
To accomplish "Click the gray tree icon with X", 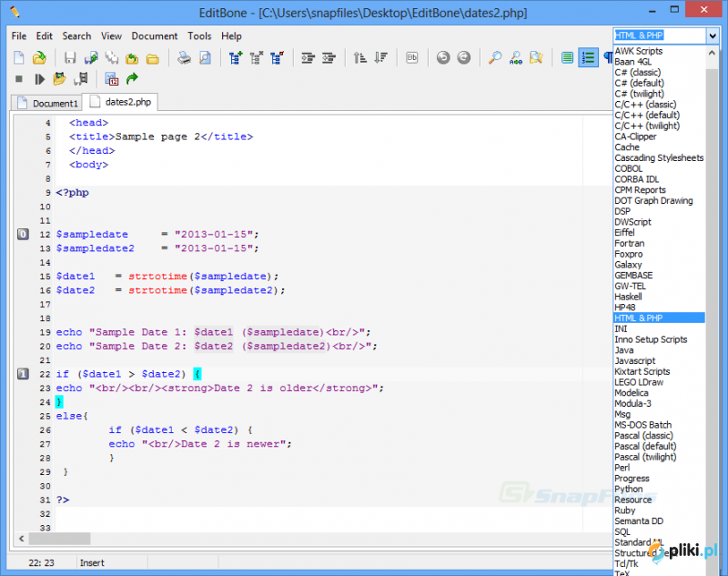I will (x=257, y=58).
